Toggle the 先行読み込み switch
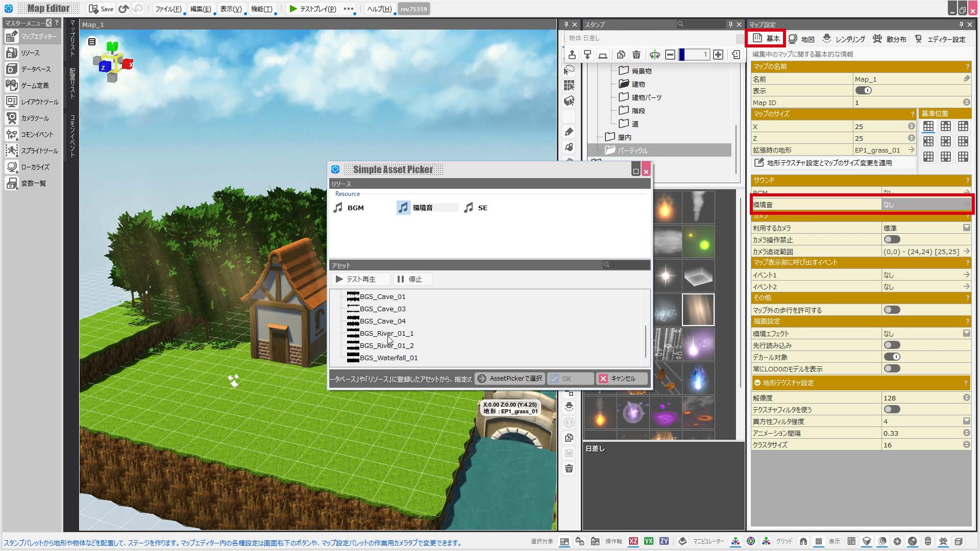The image size is (980, 551). [x=892, y=345]
